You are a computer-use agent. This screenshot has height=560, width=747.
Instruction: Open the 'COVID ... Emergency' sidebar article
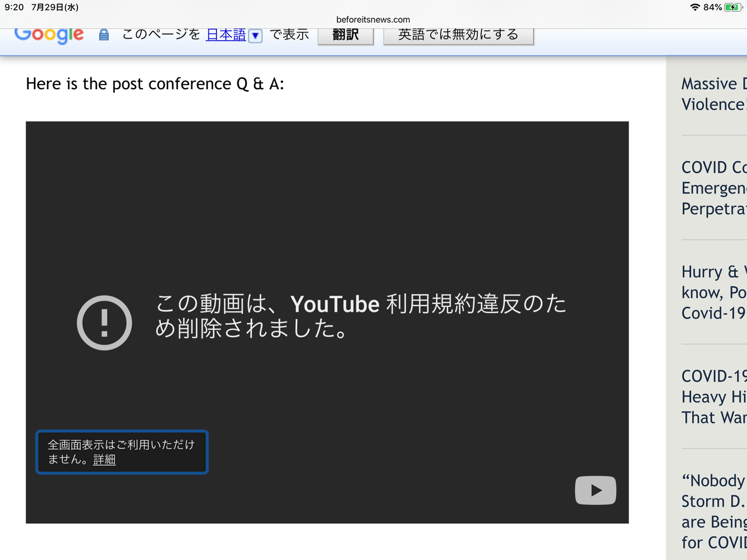click(714, 188)
